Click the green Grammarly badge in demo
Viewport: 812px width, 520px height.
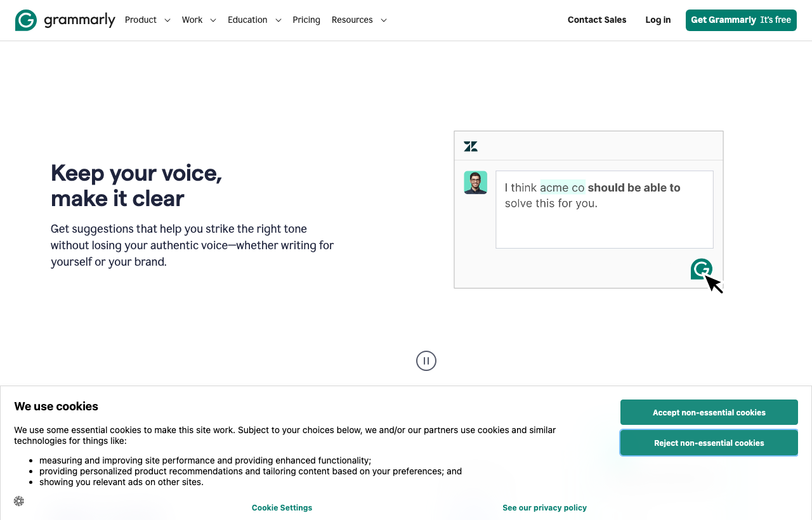[x=702, y=269]
